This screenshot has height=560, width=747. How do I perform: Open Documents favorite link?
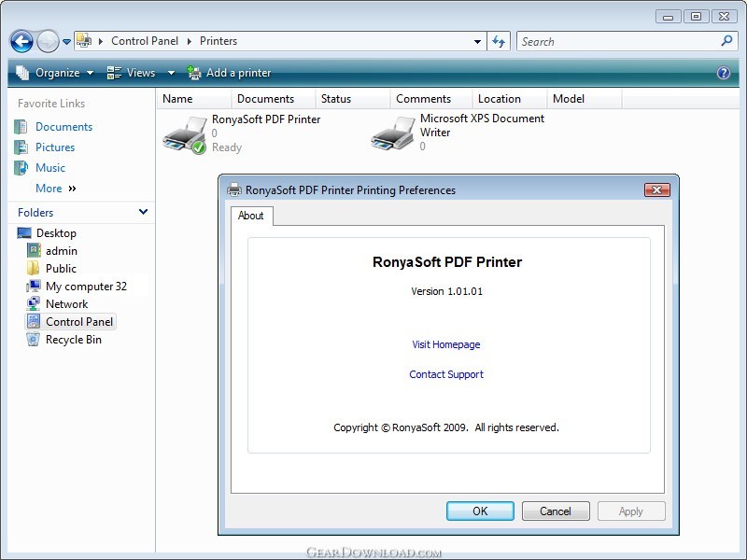(63, 127)
